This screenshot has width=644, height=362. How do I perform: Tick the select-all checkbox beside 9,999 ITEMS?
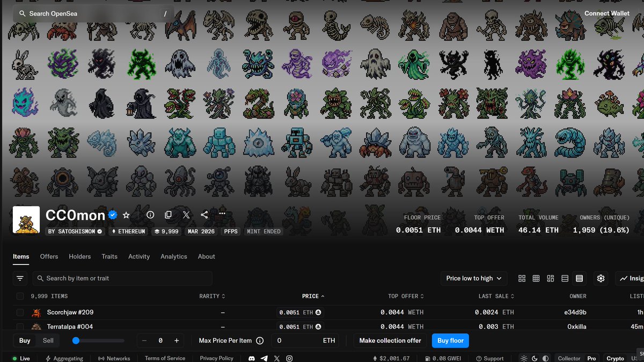[x=20, y=296]
